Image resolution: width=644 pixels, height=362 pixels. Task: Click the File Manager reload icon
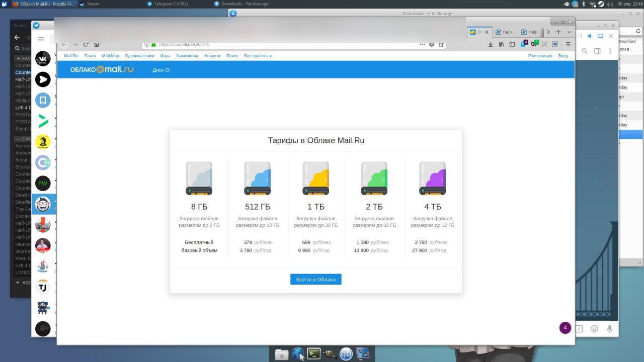[638, 31]
